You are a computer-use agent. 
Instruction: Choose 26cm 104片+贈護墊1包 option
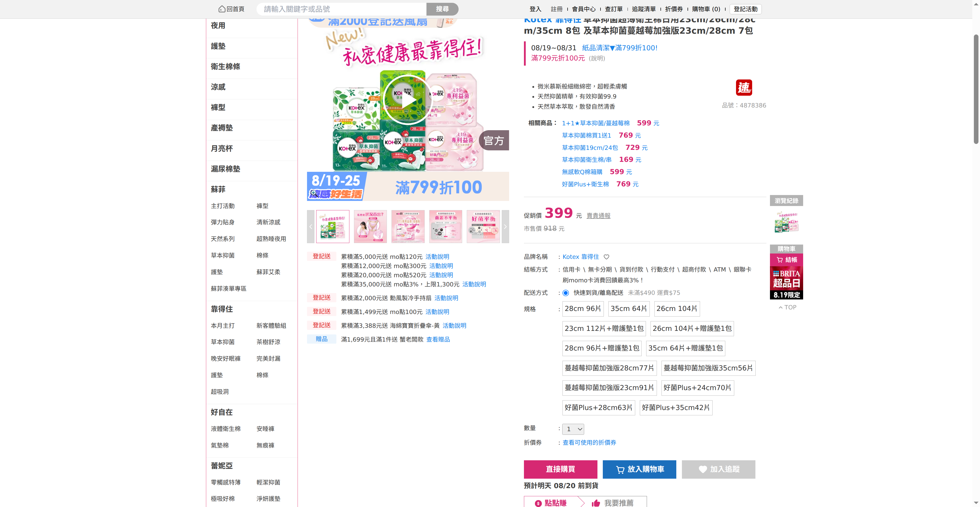point(692,329)
